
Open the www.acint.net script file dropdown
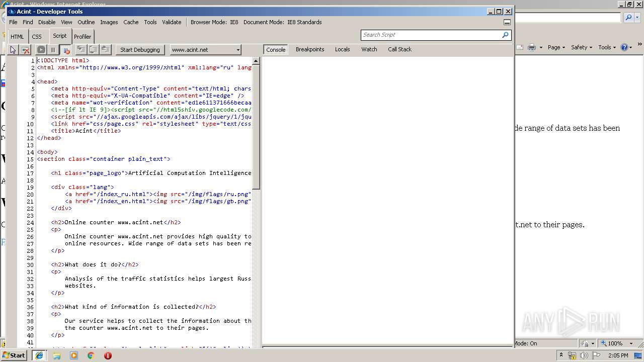(x=205, y=50)
